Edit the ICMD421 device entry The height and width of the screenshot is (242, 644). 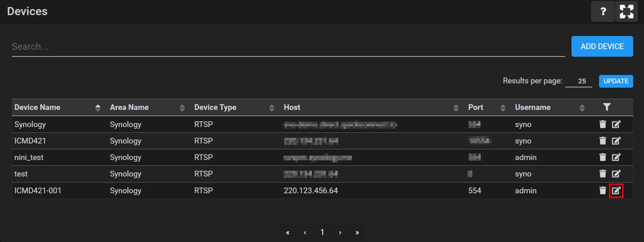[x=616, y=141]
